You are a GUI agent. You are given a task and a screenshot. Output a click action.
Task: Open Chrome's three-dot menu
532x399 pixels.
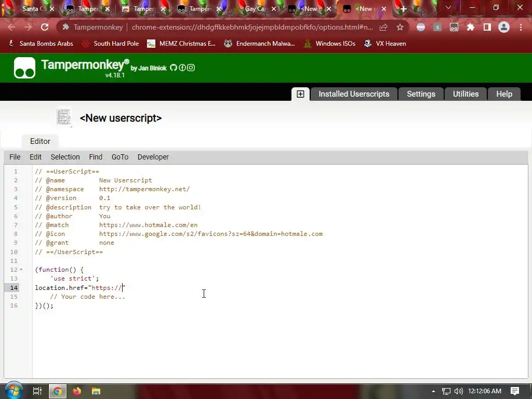point(521,27)
